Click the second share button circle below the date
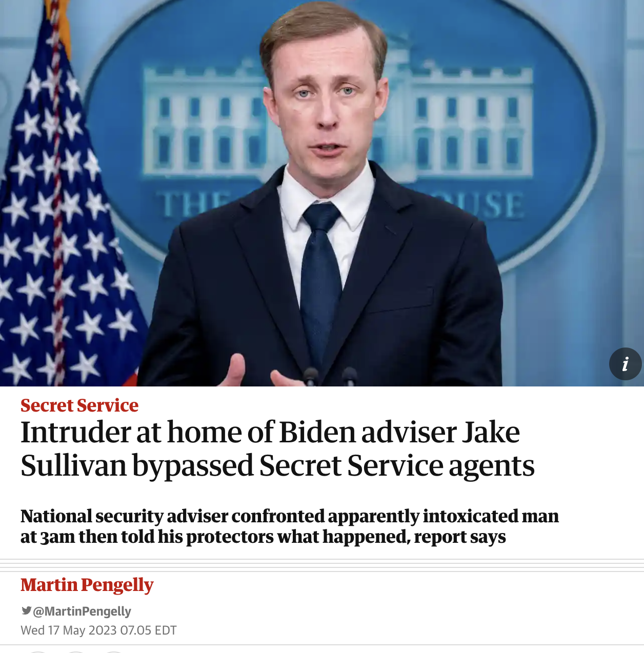Image resolution: width=644 pixels, height=653 pixels. click(75, 652)
